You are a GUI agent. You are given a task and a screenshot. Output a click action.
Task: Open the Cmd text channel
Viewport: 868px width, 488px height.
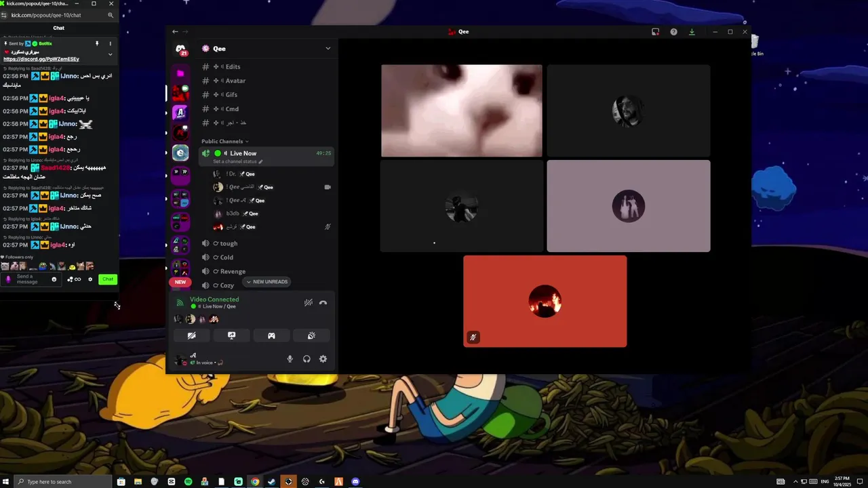coord(266,109)
